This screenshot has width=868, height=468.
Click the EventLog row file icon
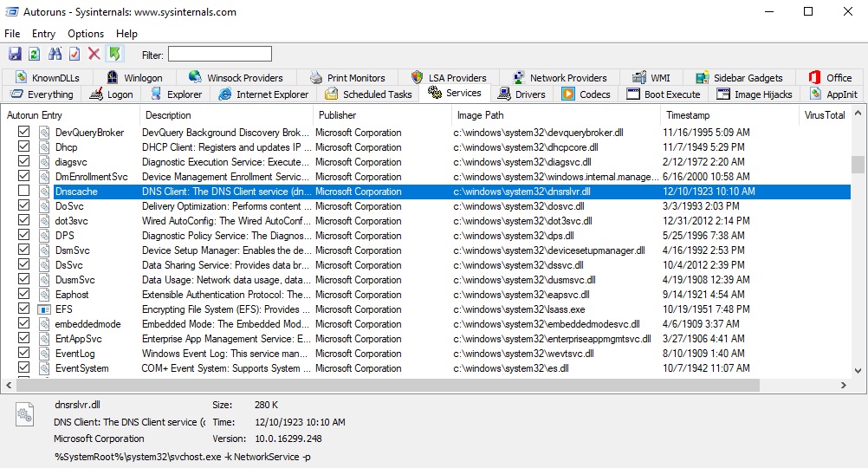[44, 354]
